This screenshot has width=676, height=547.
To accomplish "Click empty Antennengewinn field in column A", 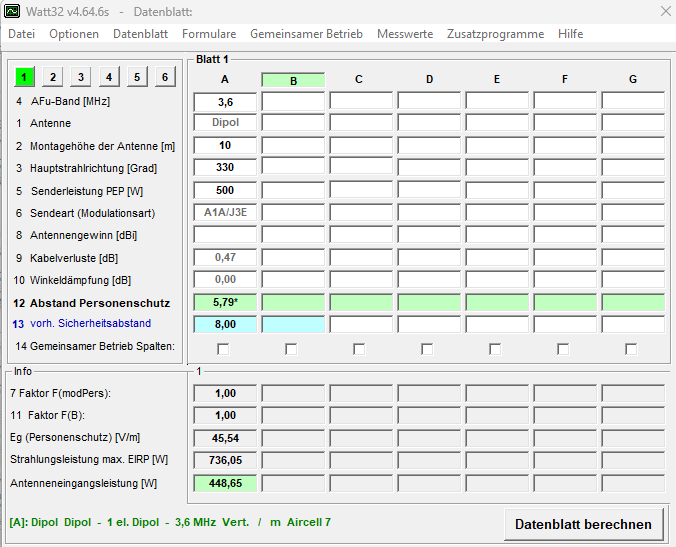I will pyautogui.click(x=225, y=235).
